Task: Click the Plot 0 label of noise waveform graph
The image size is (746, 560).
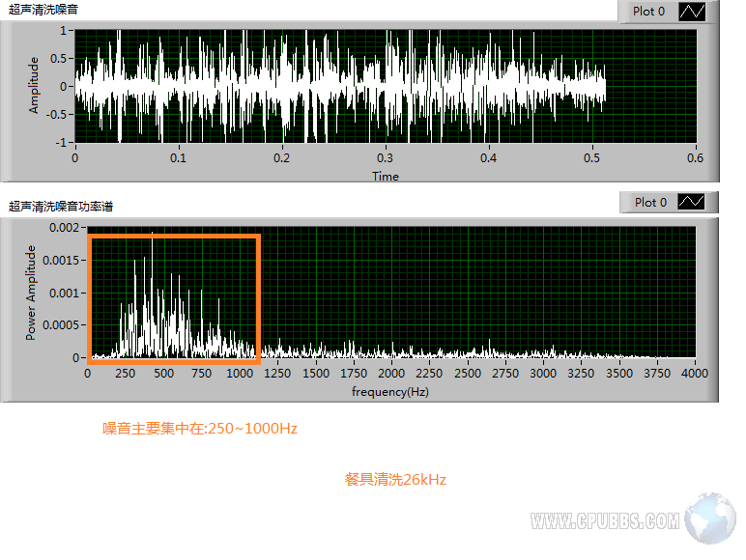Action: click(x=648, y=12)
